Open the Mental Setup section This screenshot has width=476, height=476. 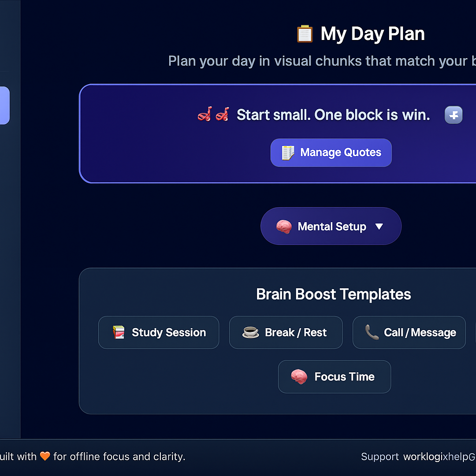click(331, 226)
